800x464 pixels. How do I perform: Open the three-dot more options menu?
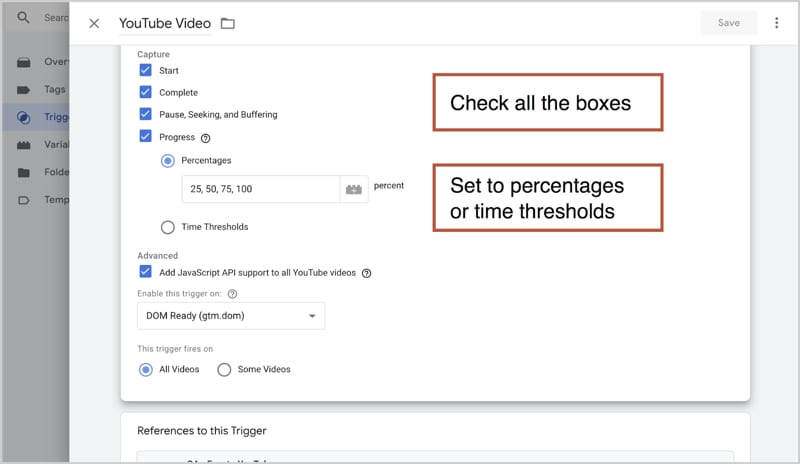click(777, 23)
